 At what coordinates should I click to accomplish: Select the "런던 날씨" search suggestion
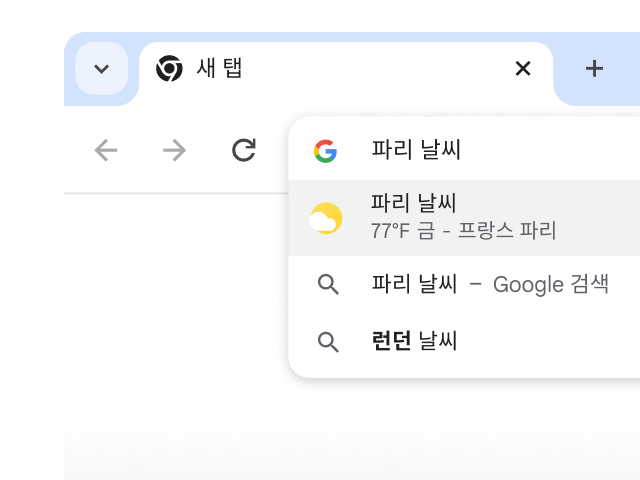(x=414, y=342)
